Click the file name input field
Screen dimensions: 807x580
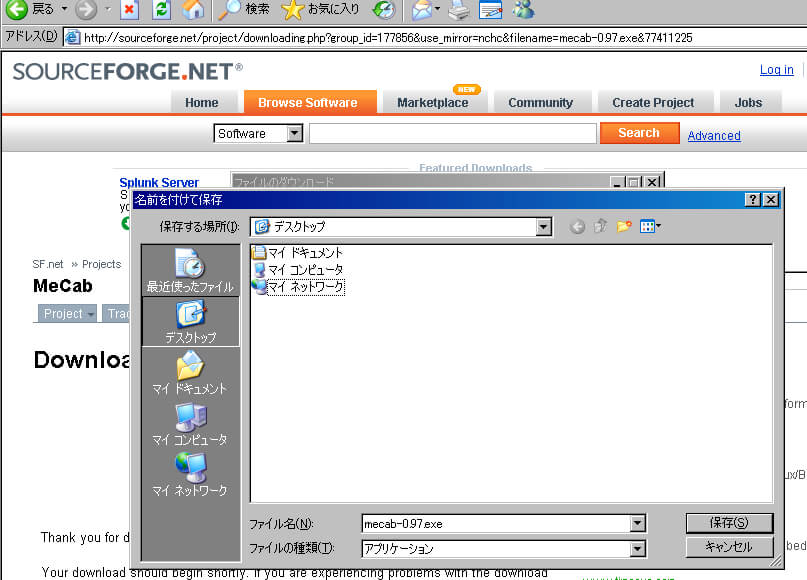point(495,523)
